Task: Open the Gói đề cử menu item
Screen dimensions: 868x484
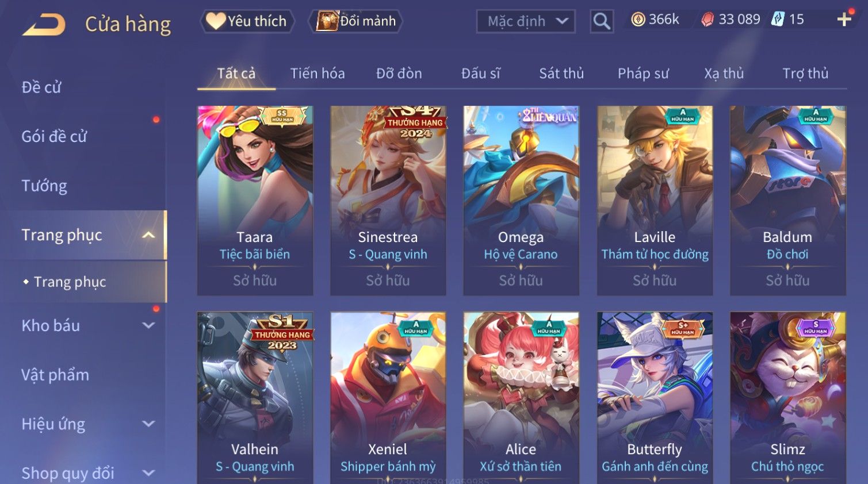Action: [x=54, y=137]
